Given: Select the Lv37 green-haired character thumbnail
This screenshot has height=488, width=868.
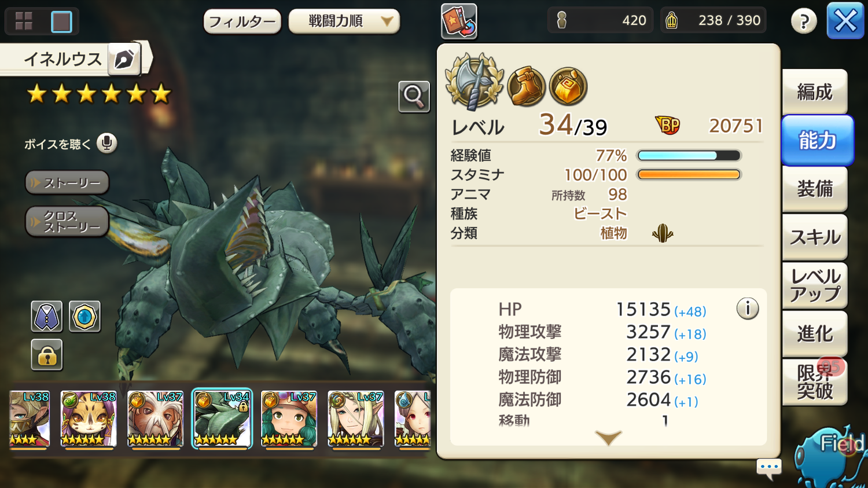Looking at the screenshot, I should (289, 419).
